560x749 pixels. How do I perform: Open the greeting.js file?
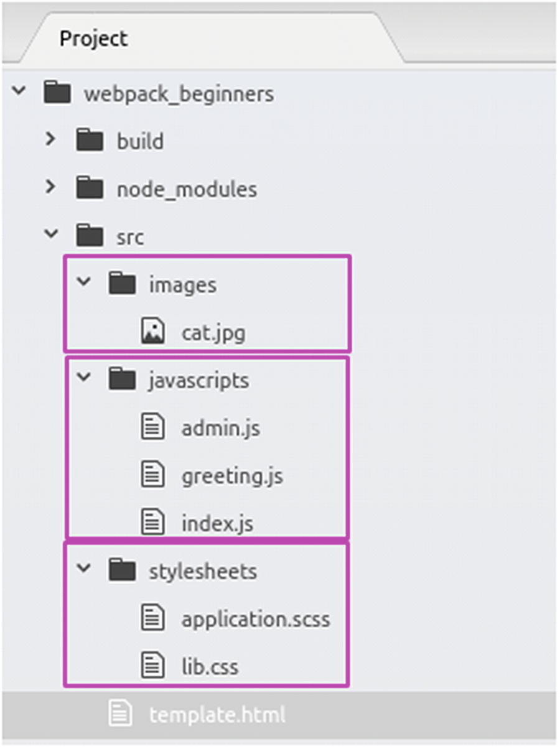coord(232,476)
